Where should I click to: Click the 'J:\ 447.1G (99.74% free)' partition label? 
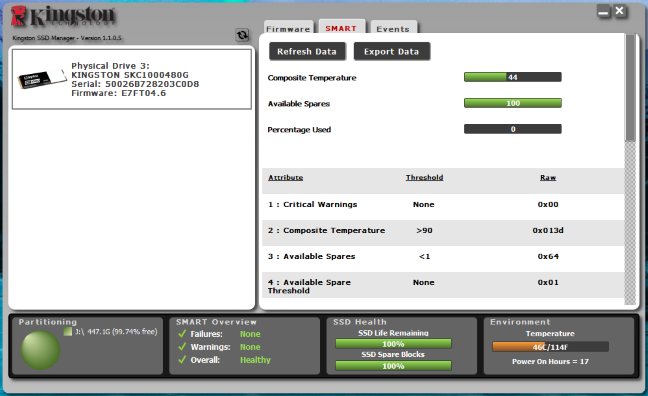point(116,332)
